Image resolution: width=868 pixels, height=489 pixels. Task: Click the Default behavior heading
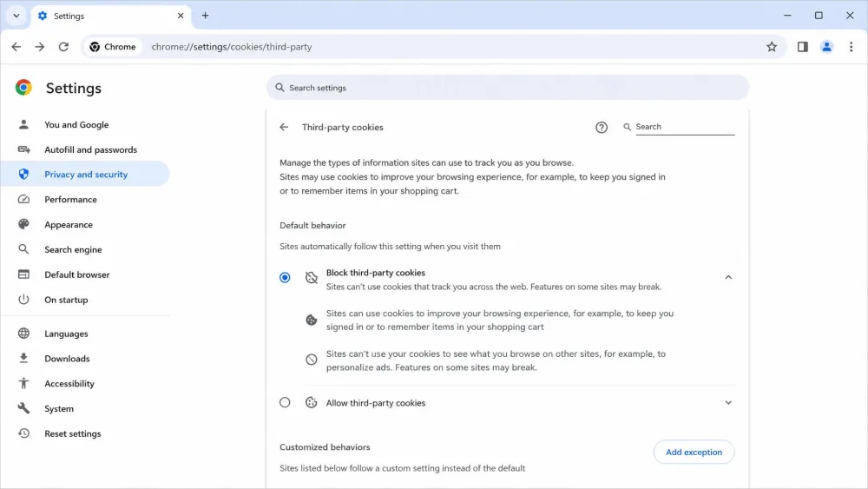[312, 226]
